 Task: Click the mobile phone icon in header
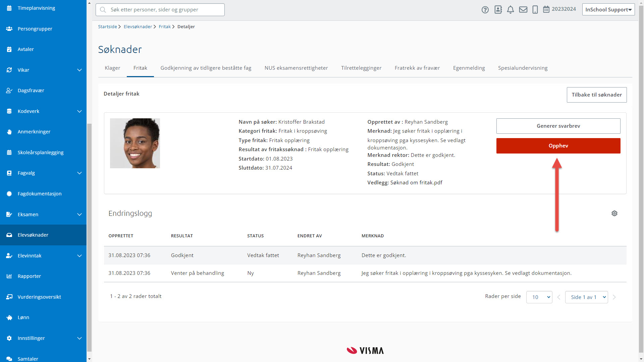[x=535, y=10]
